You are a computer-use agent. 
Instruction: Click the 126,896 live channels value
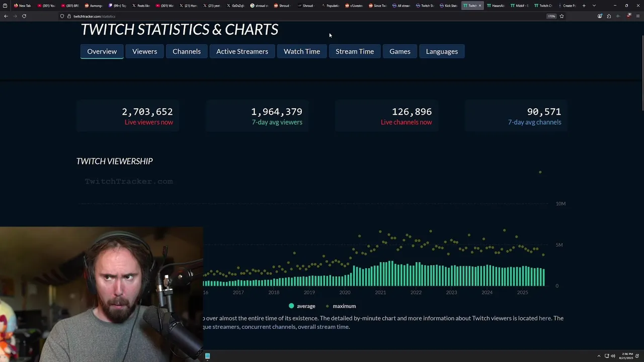click(412, 112)
